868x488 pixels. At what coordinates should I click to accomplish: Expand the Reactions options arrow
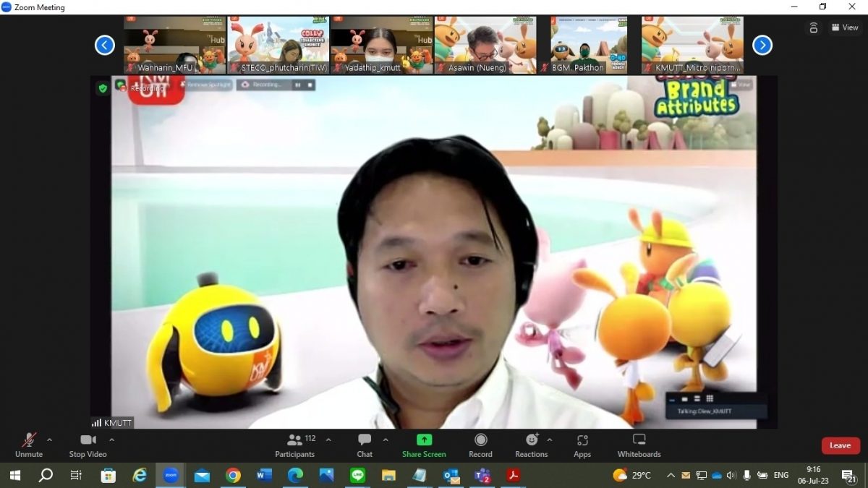(550, 440)
